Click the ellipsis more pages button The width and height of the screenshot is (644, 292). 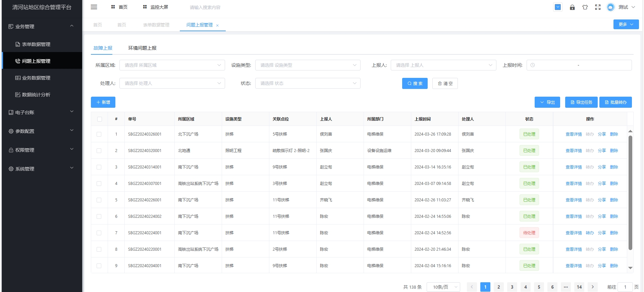point(566,287)
